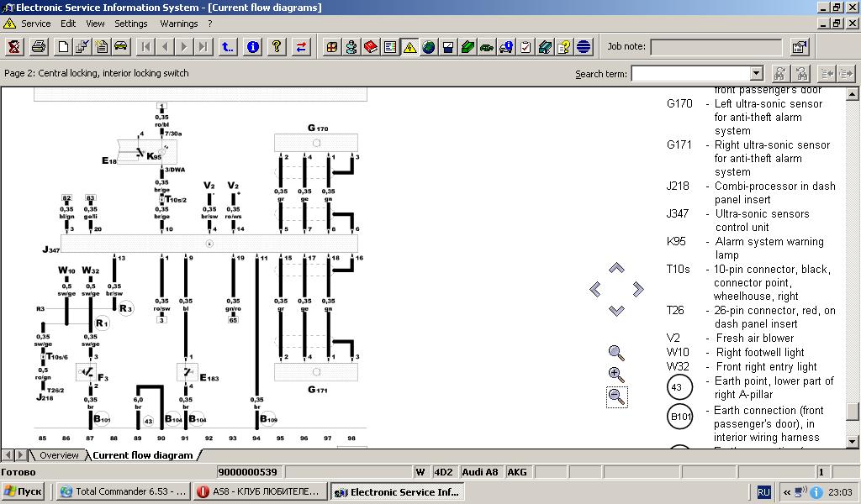Open the Warnings menu
Viewport: 861px width, 504px height.
[178, 24]
